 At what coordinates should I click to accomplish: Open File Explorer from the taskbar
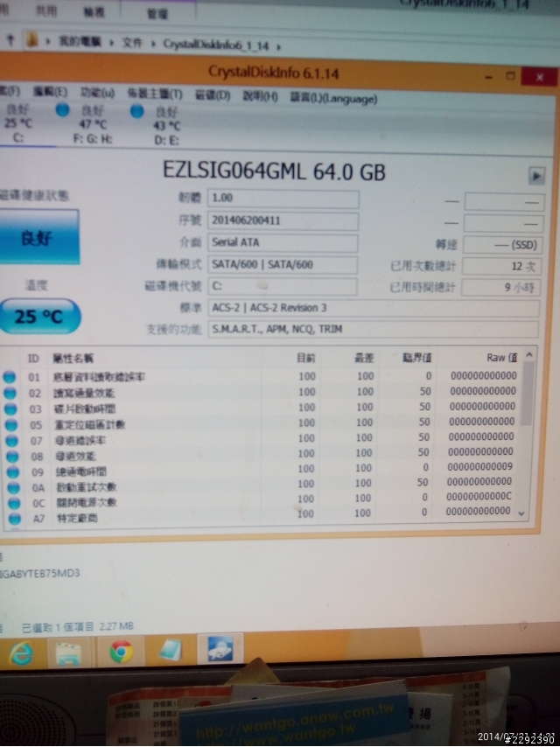coord(69,653)
